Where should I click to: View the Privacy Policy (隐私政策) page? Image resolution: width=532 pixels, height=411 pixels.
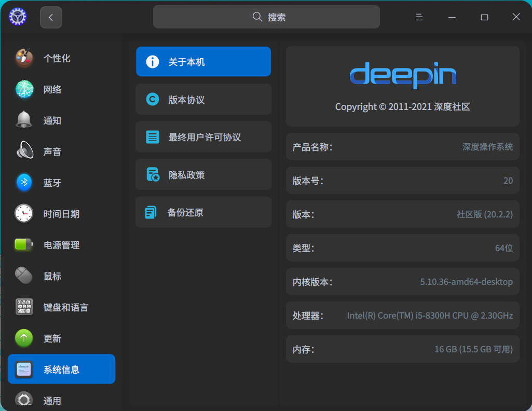point(203,174)
